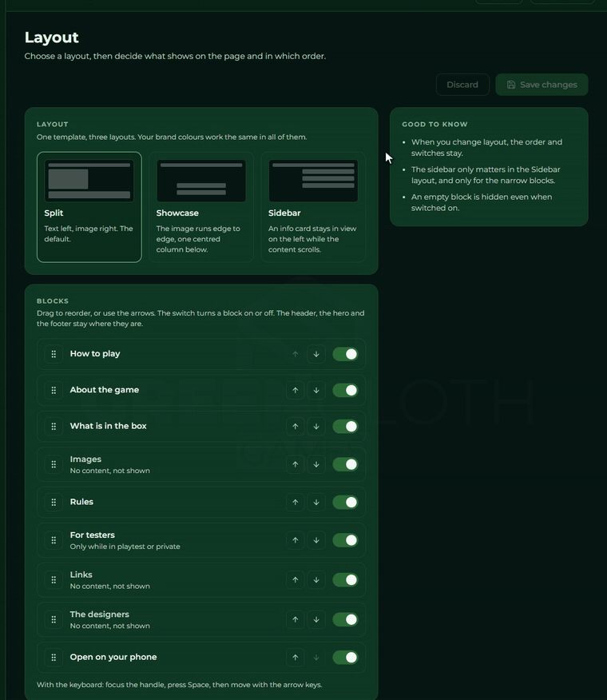This screenshot has height=700, width=607.
Task: Move Rules block down
Action: (x=316, y=503)
